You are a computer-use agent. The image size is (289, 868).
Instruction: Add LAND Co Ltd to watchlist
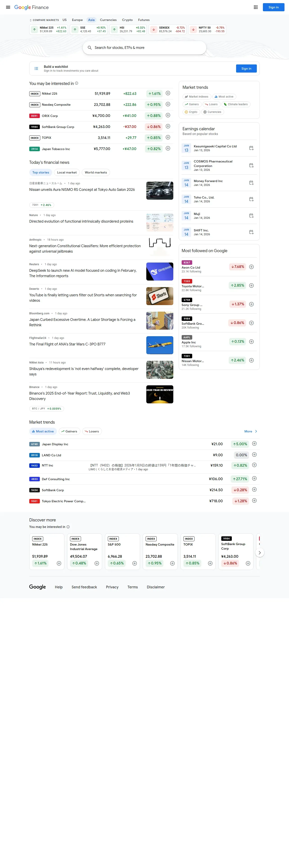(254, 455)
